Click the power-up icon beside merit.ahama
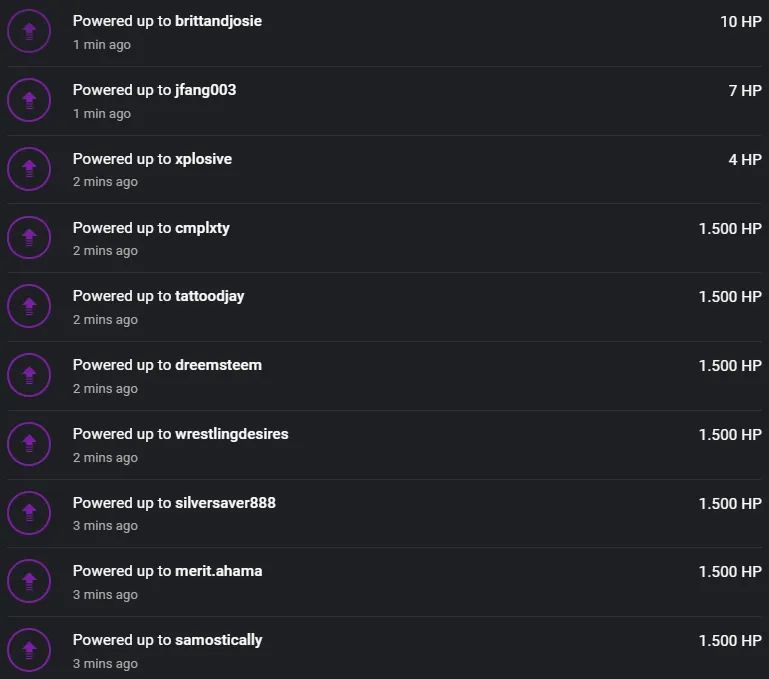Image resolution: width=769 pixels, height=679 pixels. [x=29, y=581]
